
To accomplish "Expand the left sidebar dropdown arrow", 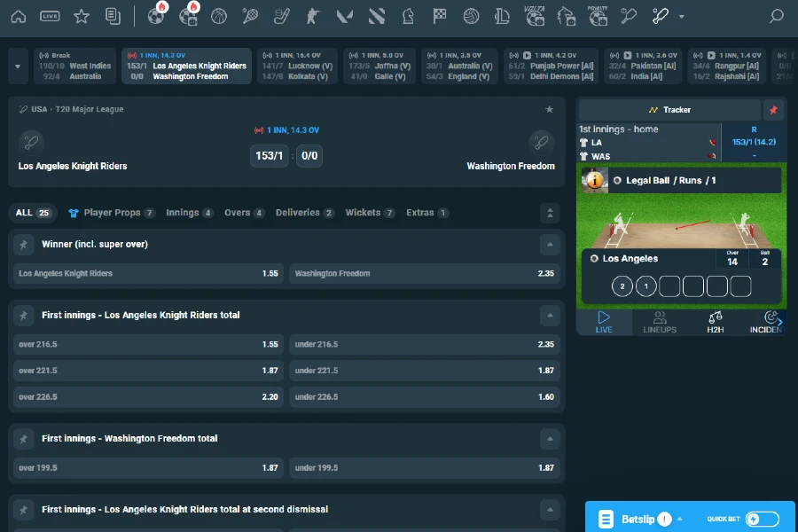I will tap(16, 66).
